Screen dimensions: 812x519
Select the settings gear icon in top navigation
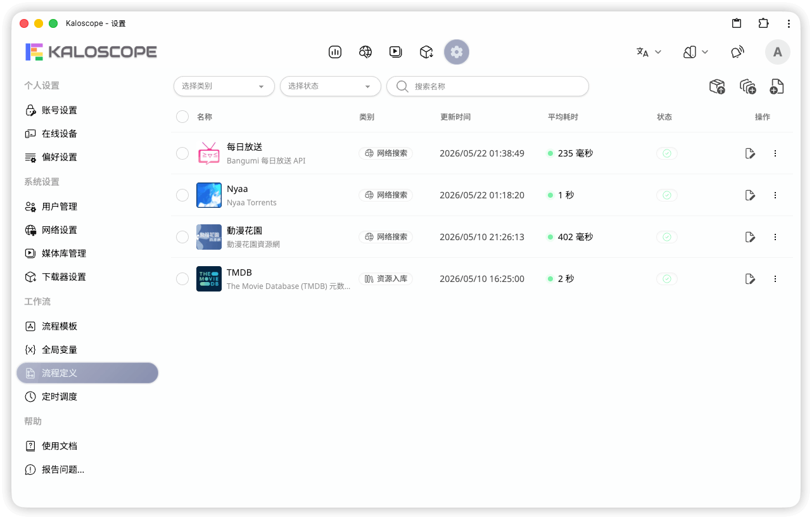[457, 52]
